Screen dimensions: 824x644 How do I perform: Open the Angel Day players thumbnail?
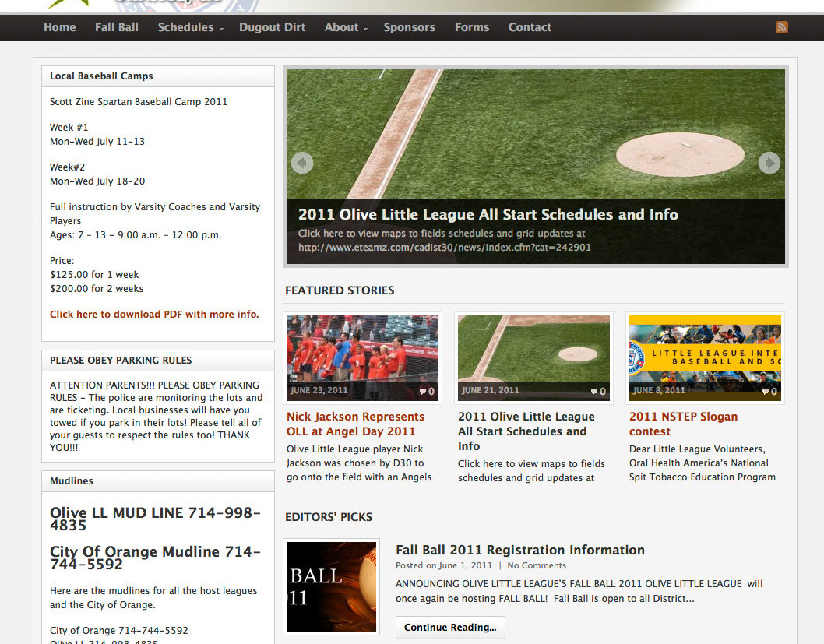[x=363, y=357]
